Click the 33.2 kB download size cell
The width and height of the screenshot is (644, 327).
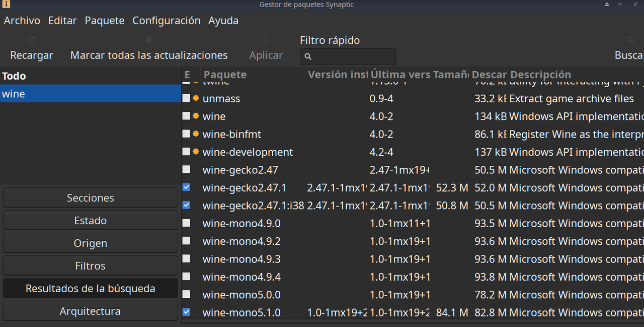tap(491, 99)
